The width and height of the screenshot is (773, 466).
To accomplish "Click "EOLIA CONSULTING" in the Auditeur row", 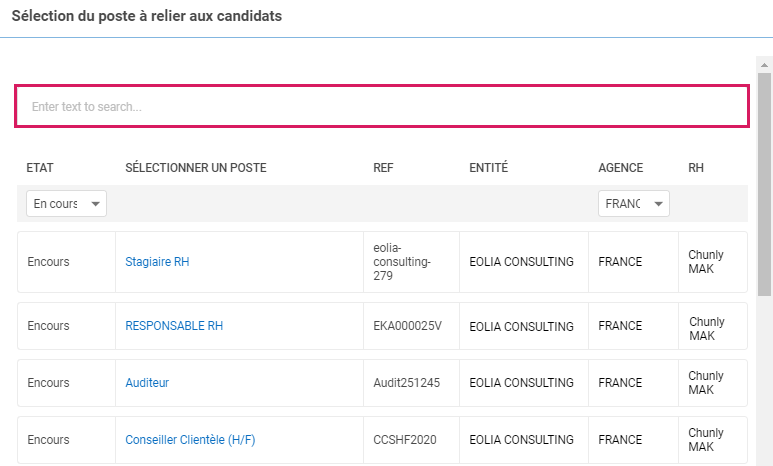I will pyautogui.click(x=521, y=383).
